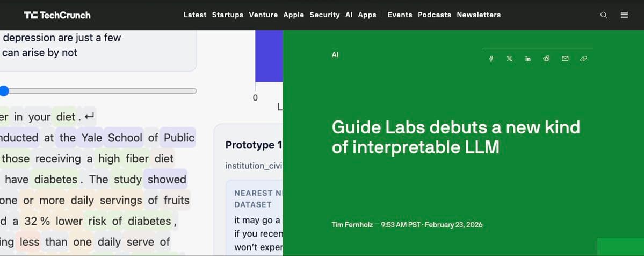Share article on Facebook
The height and width of the screenshot is (256, 644).
coord(491,59)
